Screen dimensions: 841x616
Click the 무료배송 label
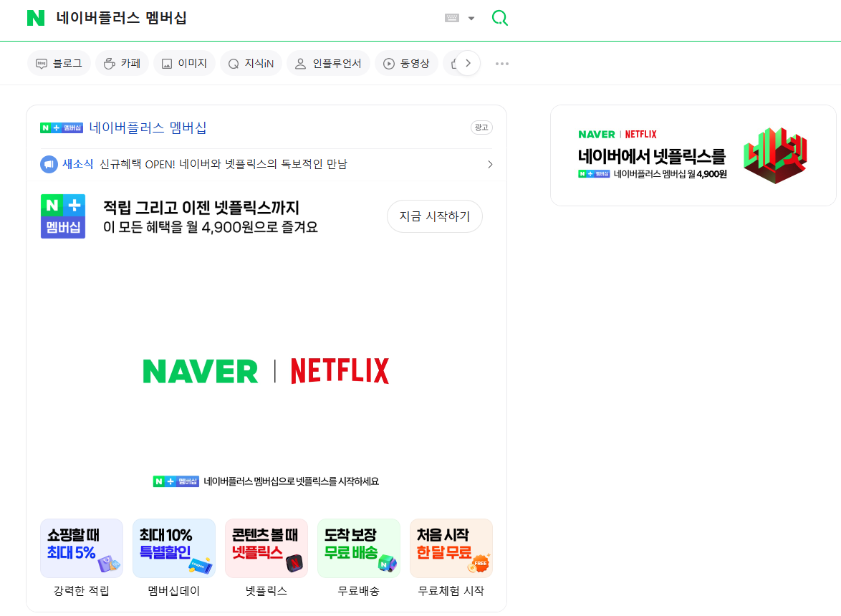(359, 591)
